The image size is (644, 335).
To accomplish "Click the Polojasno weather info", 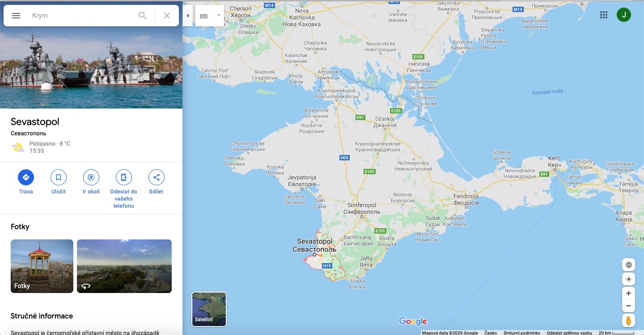I will (50, 144).
